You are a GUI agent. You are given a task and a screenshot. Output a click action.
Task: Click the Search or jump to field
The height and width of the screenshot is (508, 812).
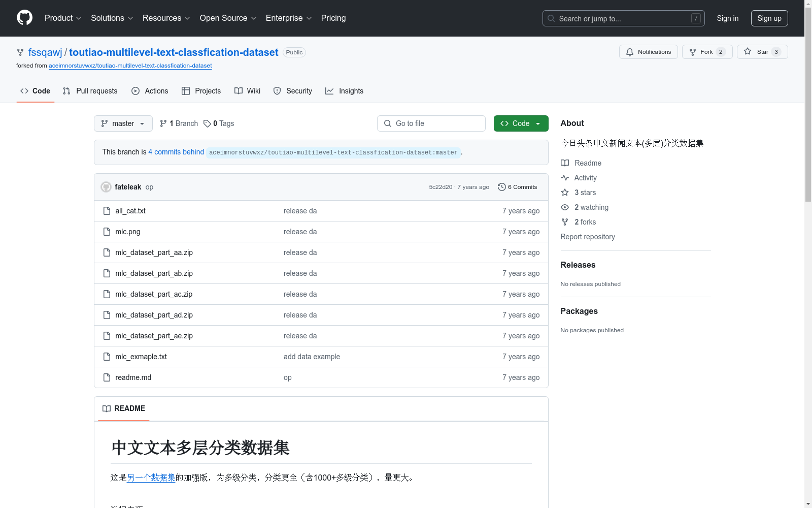click(624, 18)
